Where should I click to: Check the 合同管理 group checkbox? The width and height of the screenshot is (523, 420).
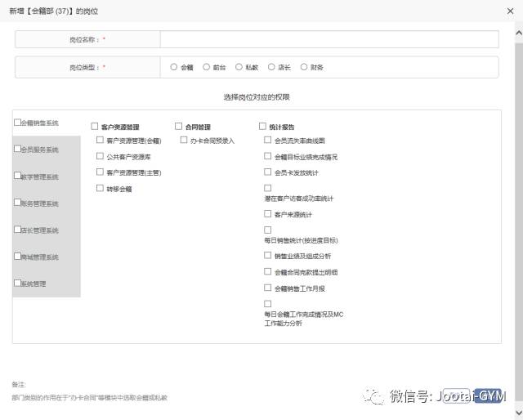(x=178, y=126)
